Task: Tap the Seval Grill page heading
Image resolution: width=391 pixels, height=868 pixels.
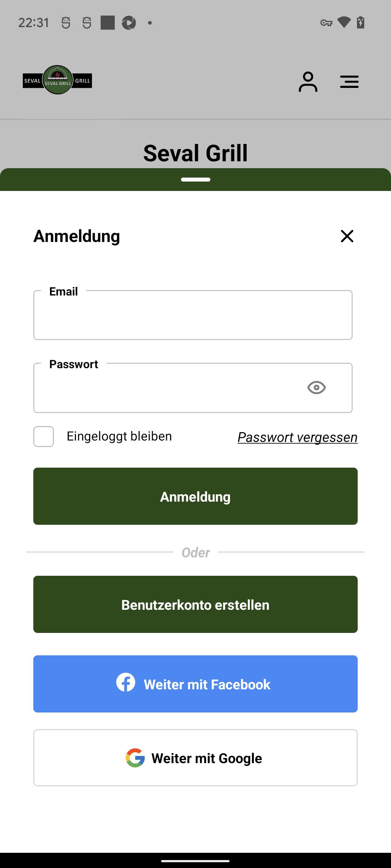Action: (195, 153)
